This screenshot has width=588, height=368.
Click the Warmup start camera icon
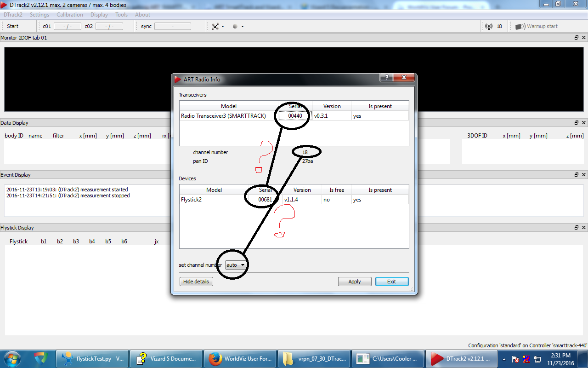[520, 27]
